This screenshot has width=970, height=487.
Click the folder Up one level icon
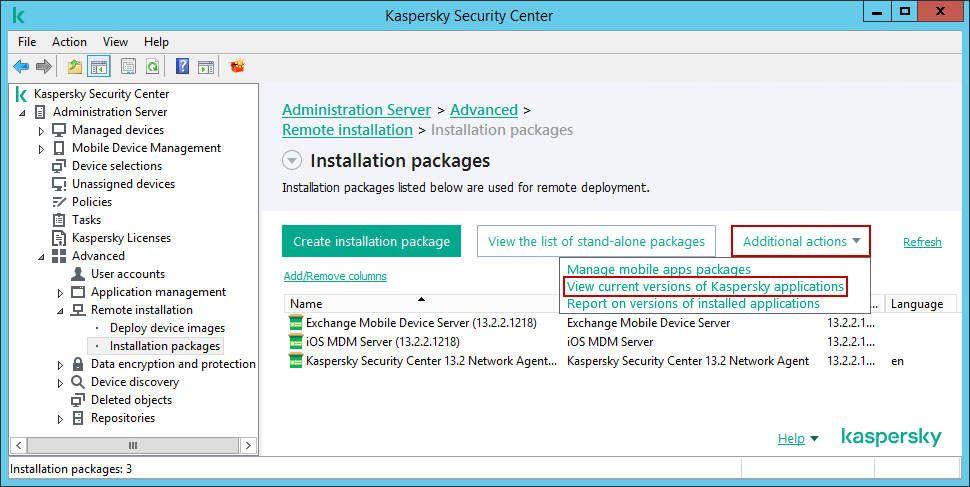75,67
